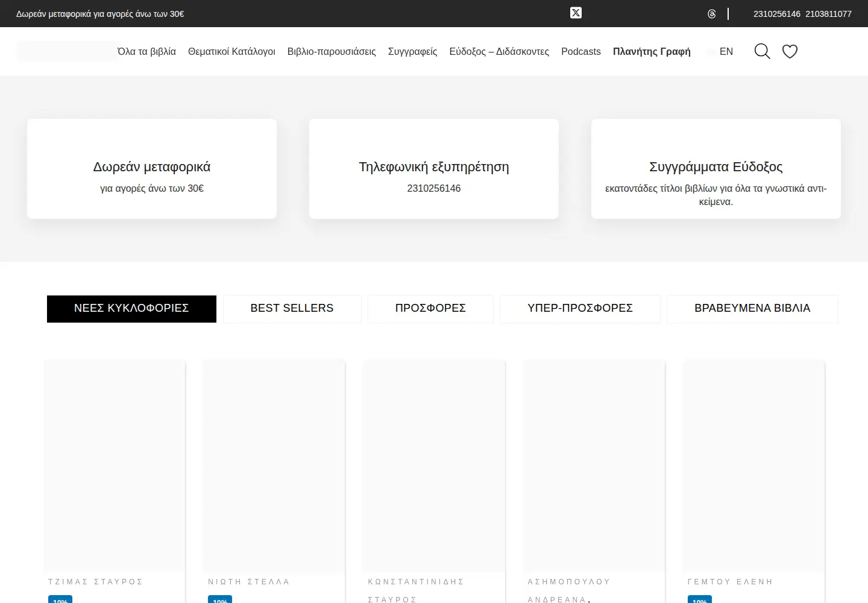Screen dimensions: 868x603
Task: Open the Όλα τα βιβλία menu
Action: [146, 52]
